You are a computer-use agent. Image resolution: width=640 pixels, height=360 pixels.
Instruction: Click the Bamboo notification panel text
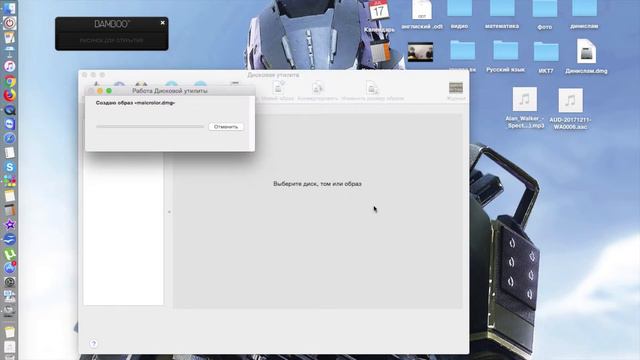111,40
